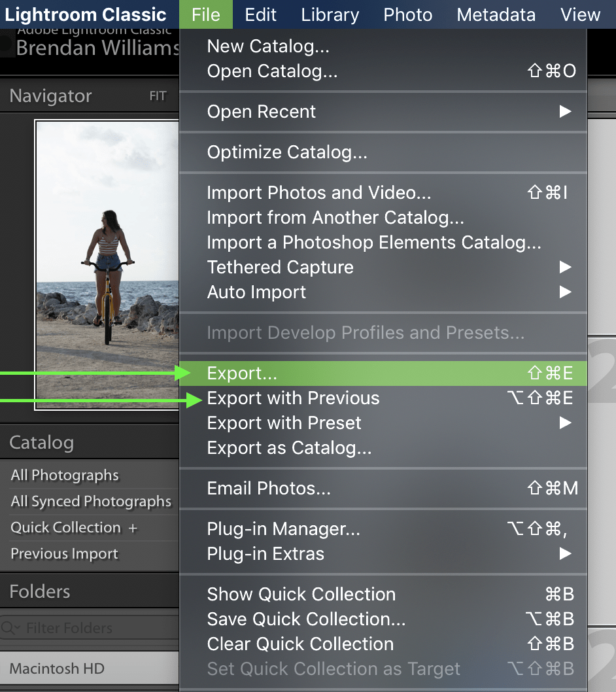The height and width of the screenshot is (692, 616).
Task: Click the Navigator preview photo of cyclist
Action: click(x=107, y=265)
